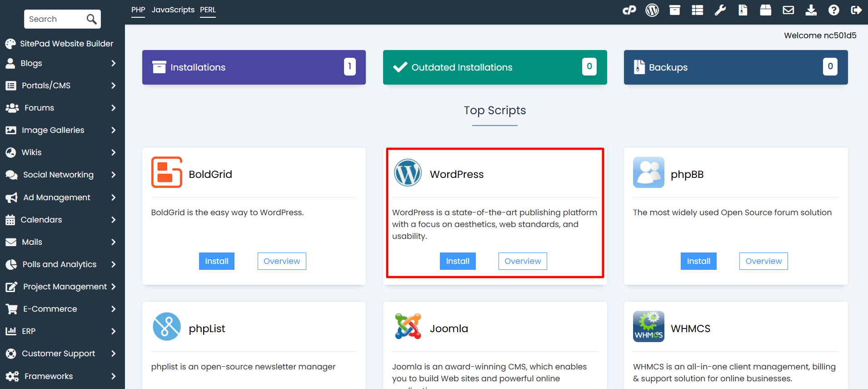Click the phpBB logo icon

[x=649, y=172]
